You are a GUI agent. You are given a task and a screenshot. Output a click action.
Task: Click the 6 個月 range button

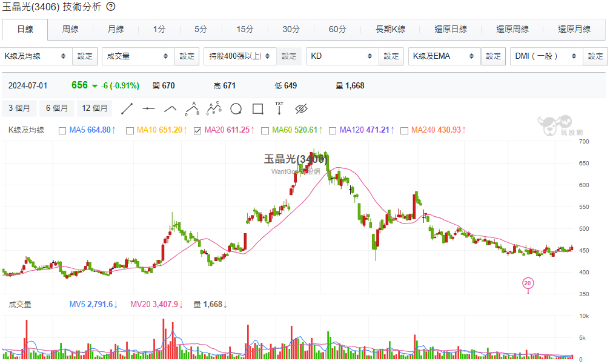click(x=57, y=108)
